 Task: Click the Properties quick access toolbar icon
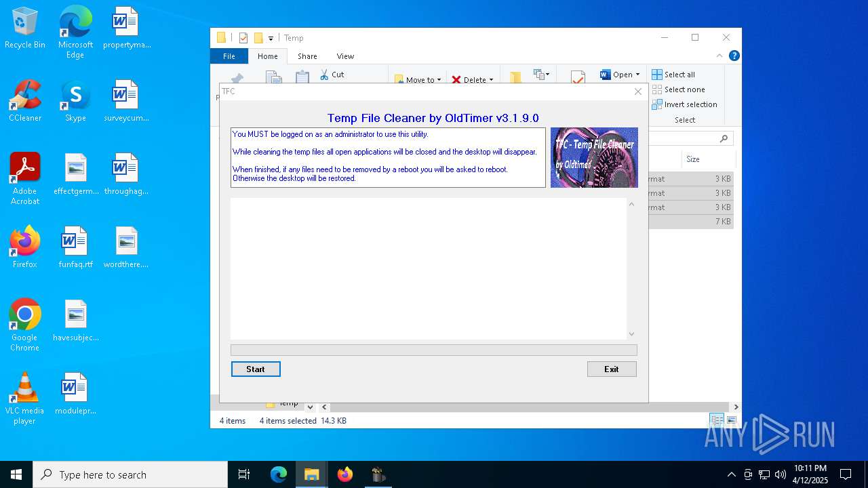click(243, 38)
